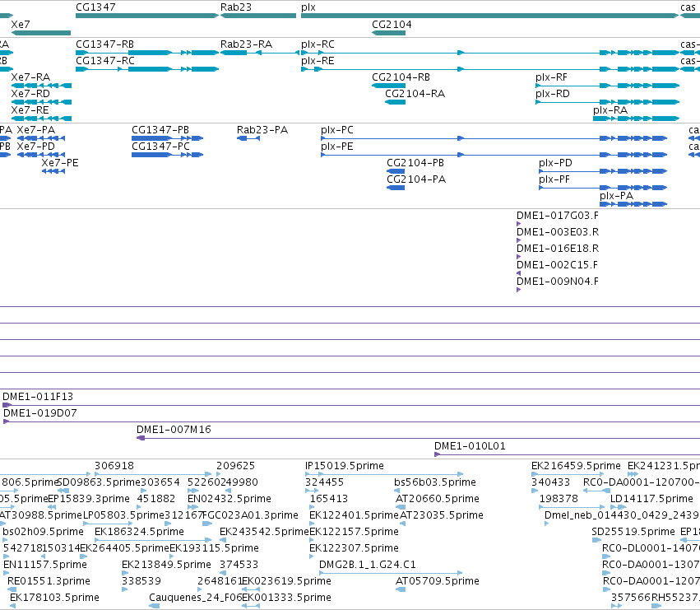
Task: Select protein CG1347-PB
Action: (168, 138)
